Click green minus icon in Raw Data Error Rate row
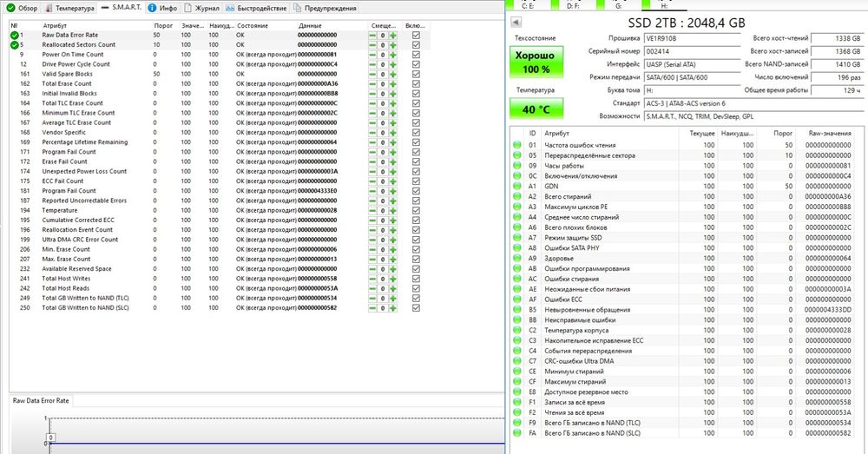The image size is (868, 454). pos(372,35)
